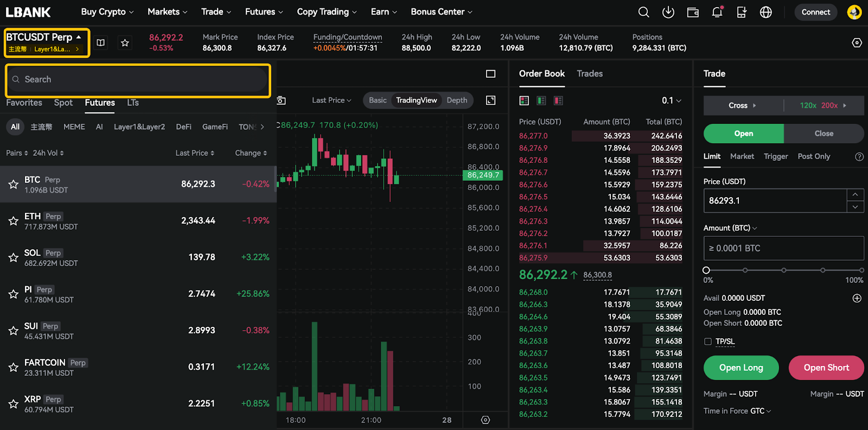Select the Post Only order tab

pyautogui.click(x=814, y=156)
